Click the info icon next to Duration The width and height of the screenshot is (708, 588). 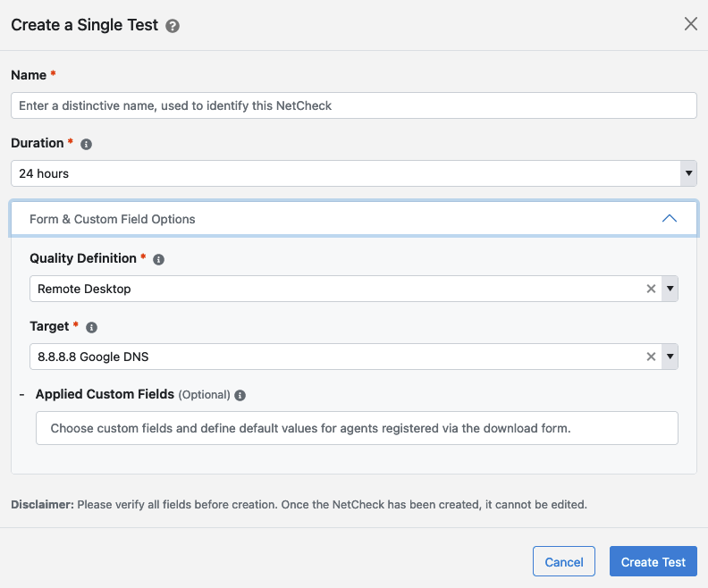87,144
